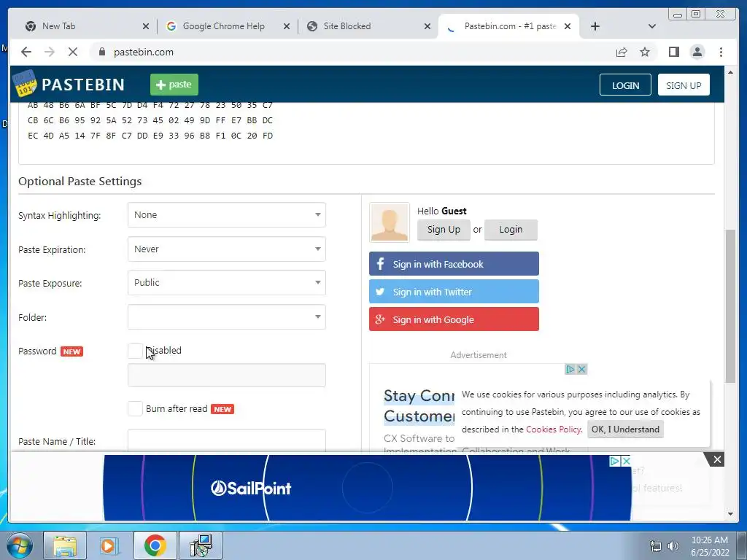This screenshot has height=560, width=747.
Task: Sign in with Google
Action: point(454,319)
